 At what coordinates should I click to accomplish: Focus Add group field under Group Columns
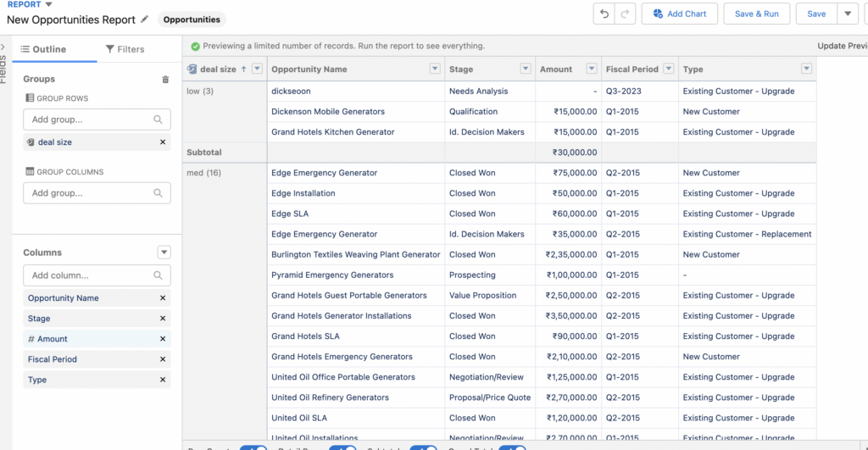[x=97, y=192]
